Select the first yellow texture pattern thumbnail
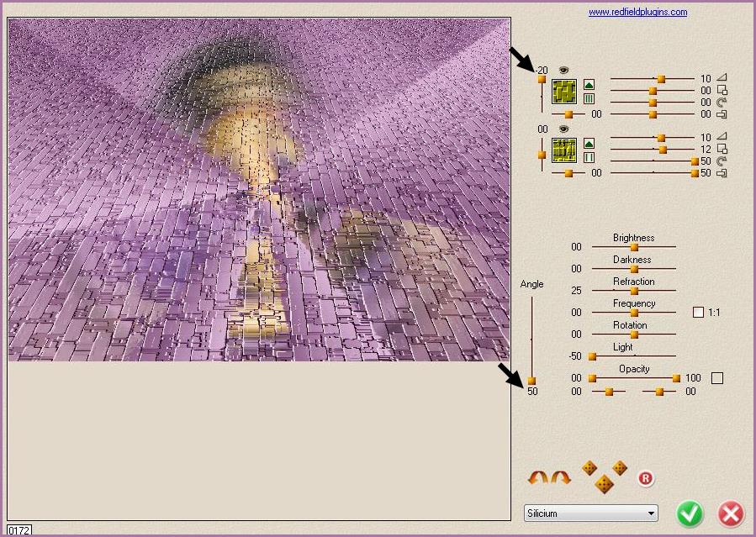 (563, 92)
